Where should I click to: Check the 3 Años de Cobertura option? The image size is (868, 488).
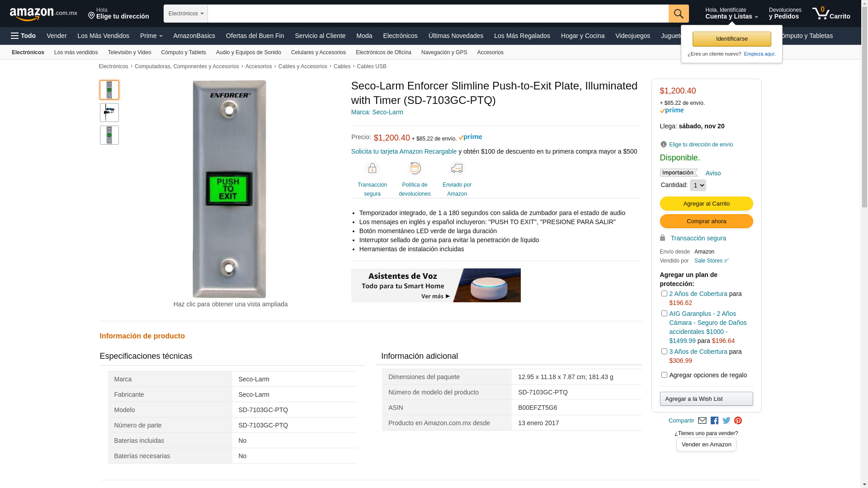[664, 352]
